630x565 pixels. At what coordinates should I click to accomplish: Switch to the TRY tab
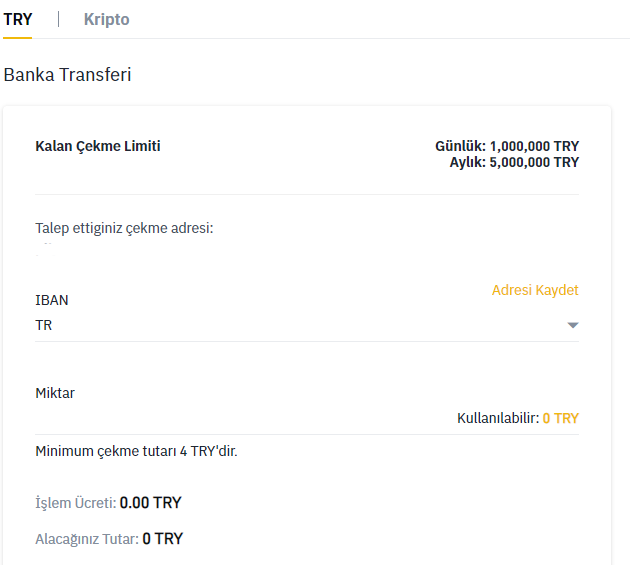17,19
